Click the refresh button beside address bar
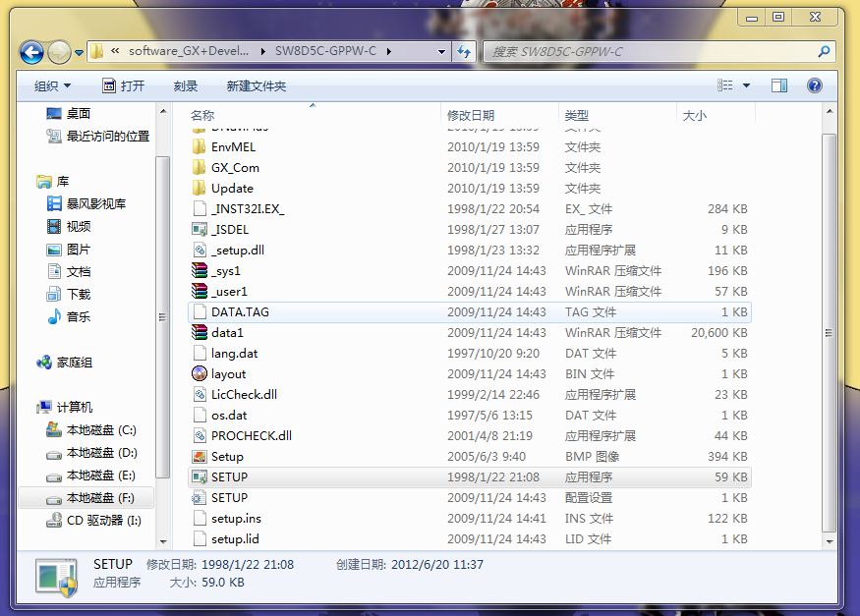Screen dimensions: 860x616 [x=465, y=52]
